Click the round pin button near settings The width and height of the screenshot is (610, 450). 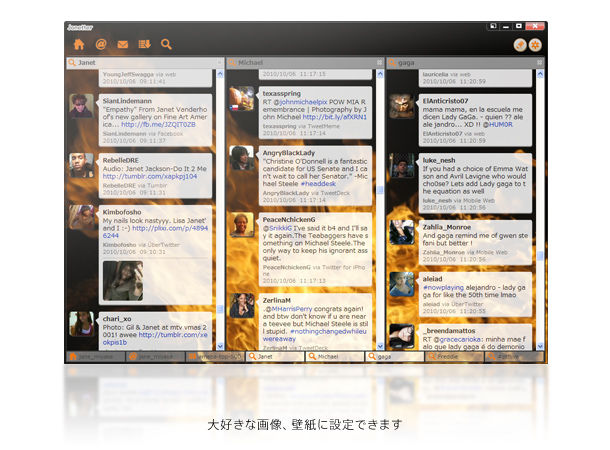[520, 45]
